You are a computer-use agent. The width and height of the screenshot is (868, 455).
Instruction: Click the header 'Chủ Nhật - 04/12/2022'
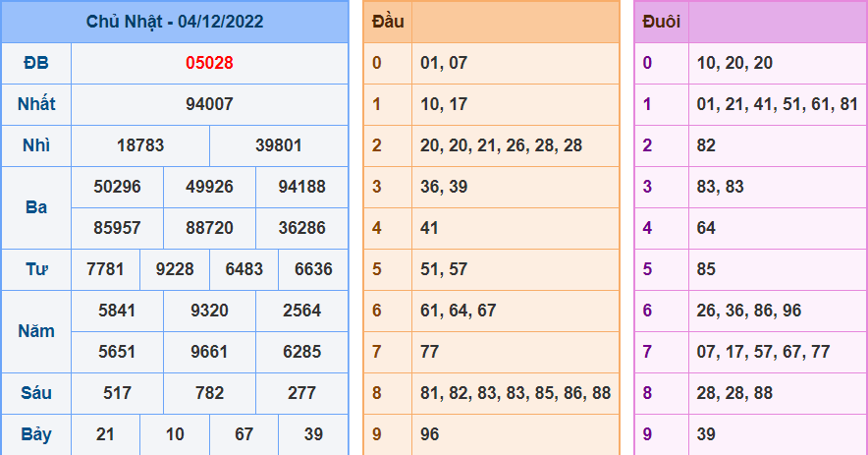(175, 22)
